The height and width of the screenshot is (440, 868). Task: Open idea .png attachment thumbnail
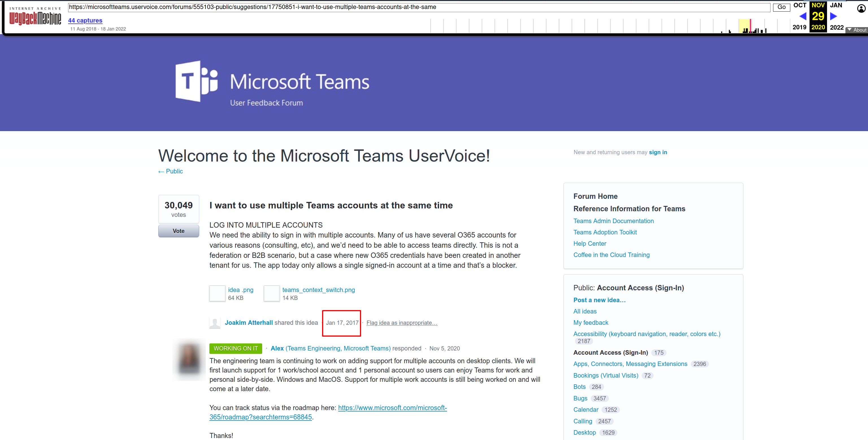[217, 293]
